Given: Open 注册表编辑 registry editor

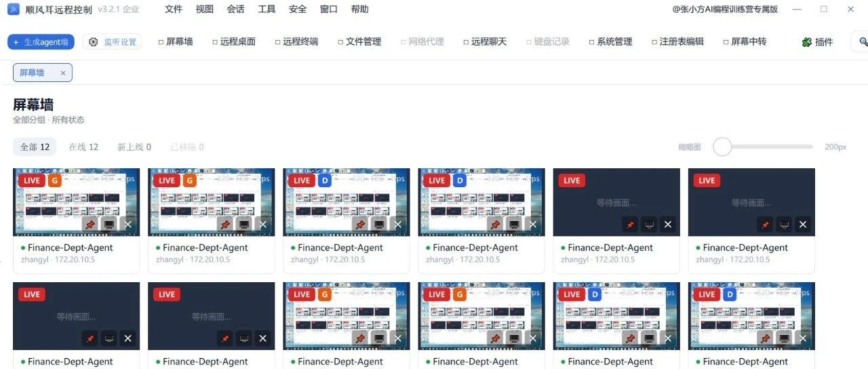Looking at the screenshot, I should 677,41.
